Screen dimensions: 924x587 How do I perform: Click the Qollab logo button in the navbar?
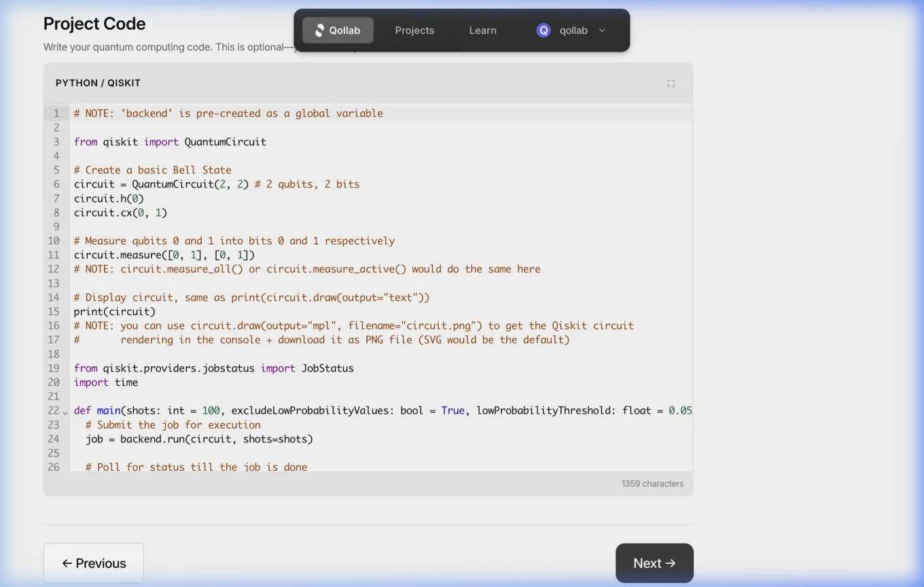point(338,31)
